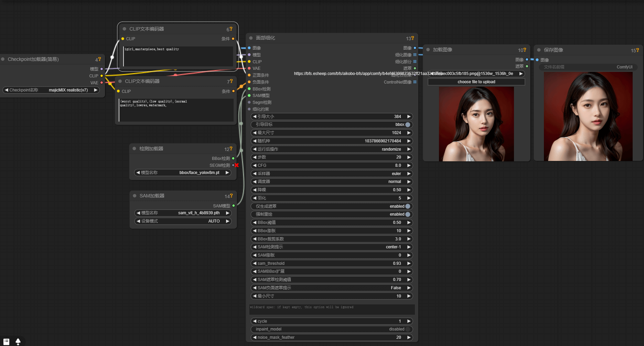Screen dimensions: 644x346
Task: Increase 引导大小 384 with its right arrow
Action: (x=409, y=117)
